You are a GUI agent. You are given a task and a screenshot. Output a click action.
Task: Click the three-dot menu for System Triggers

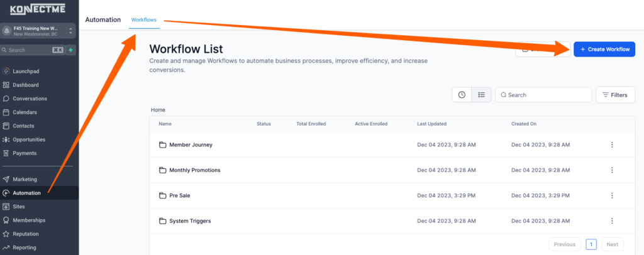click(x=612, y=221)
